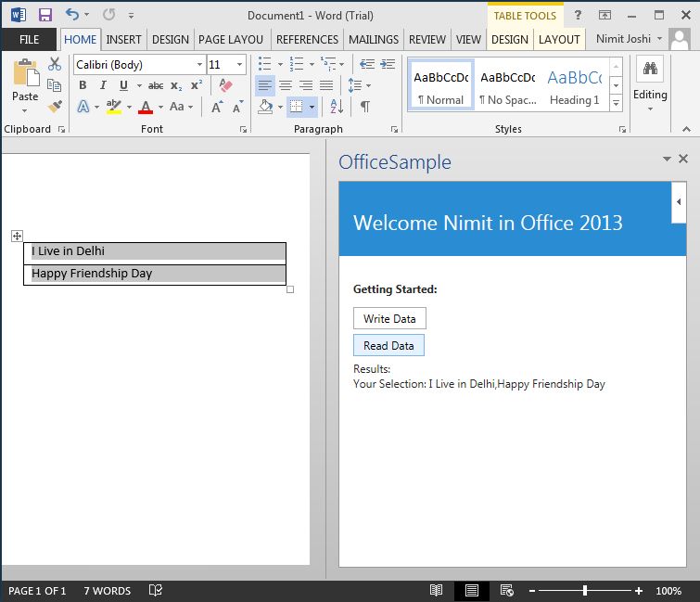Apply the No Spacing style
The width and height of the screenshot is (700, 602).
click(507, 84)
